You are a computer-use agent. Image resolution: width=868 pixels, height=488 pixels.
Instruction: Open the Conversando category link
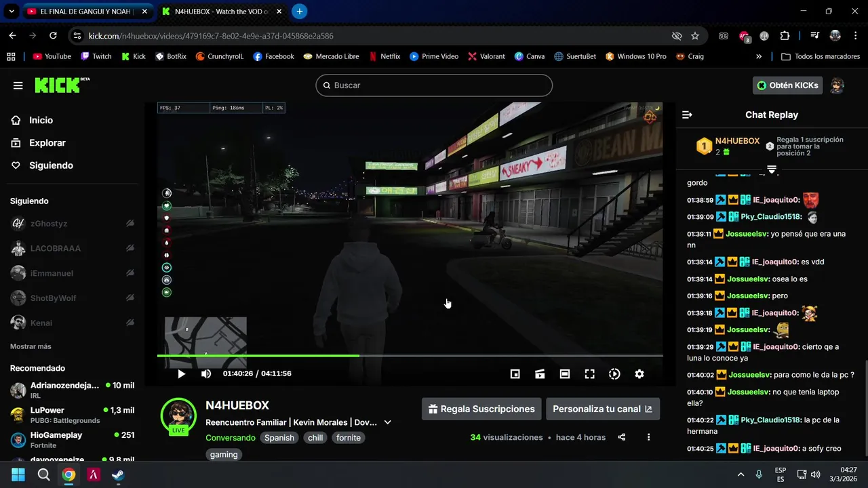231,438
